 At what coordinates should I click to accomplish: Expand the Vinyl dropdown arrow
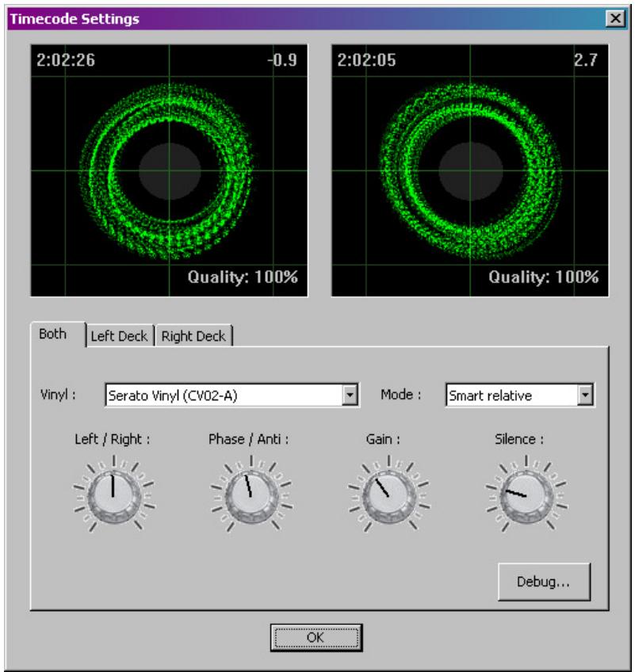pyautogui.click(x=350, y=395)
